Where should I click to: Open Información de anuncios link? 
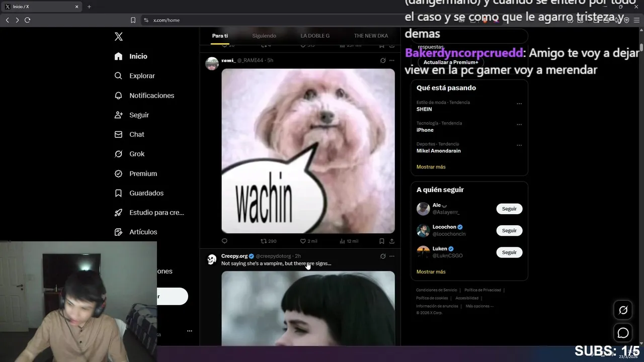437,306
